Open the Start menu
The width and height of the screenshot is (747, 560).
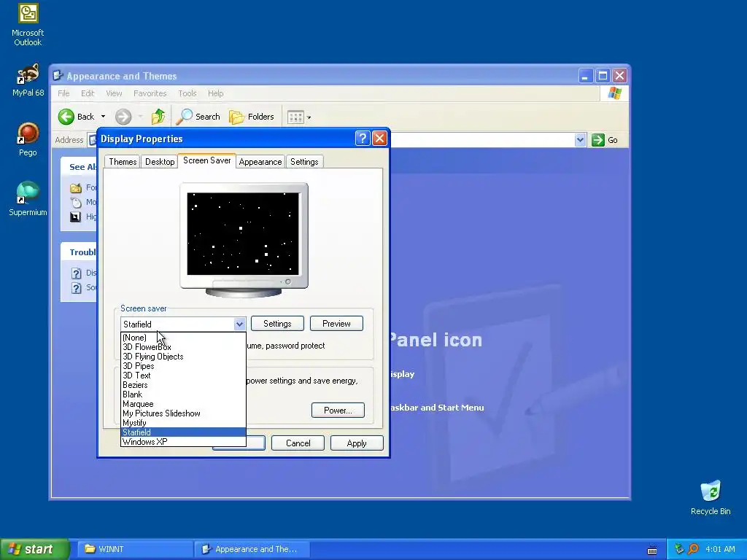click(x=34, y=549)
